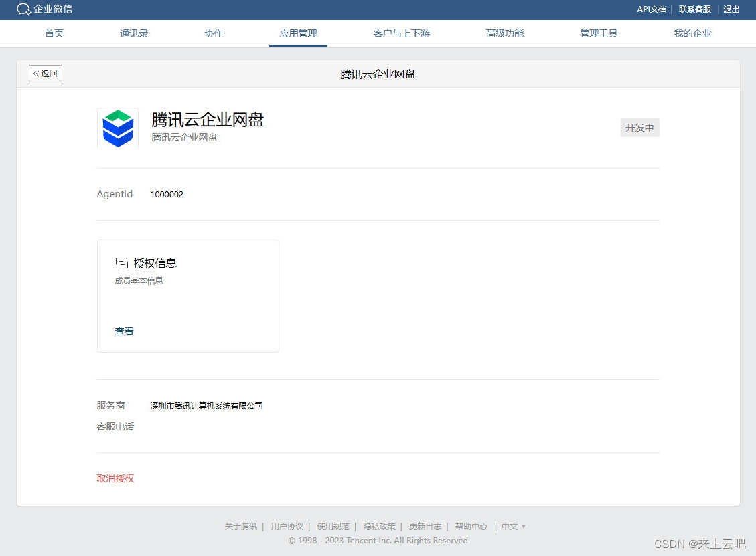Switch to the 管理工具 tab
This screenshot has height=556, width=756.
click(599, 33)
